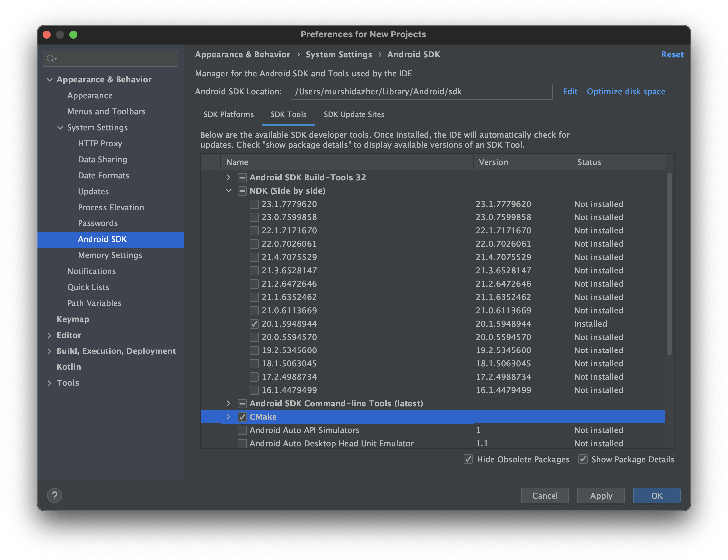Image resolution: width=728 pixels, height=560 pixels.
Task: Toggle the Command-line Tools partial-selection icon
Action: coord(242,403)
